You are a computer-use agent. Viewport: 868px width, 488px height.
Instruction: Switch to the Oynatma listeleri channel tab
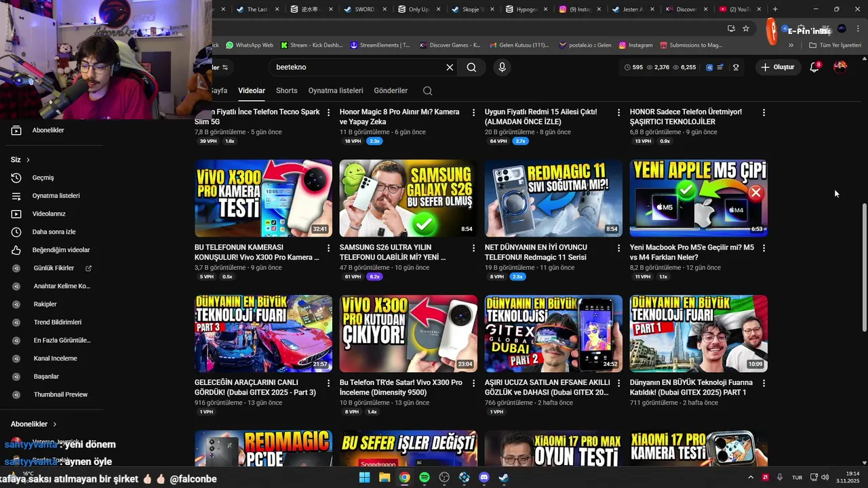click(336, 90)
